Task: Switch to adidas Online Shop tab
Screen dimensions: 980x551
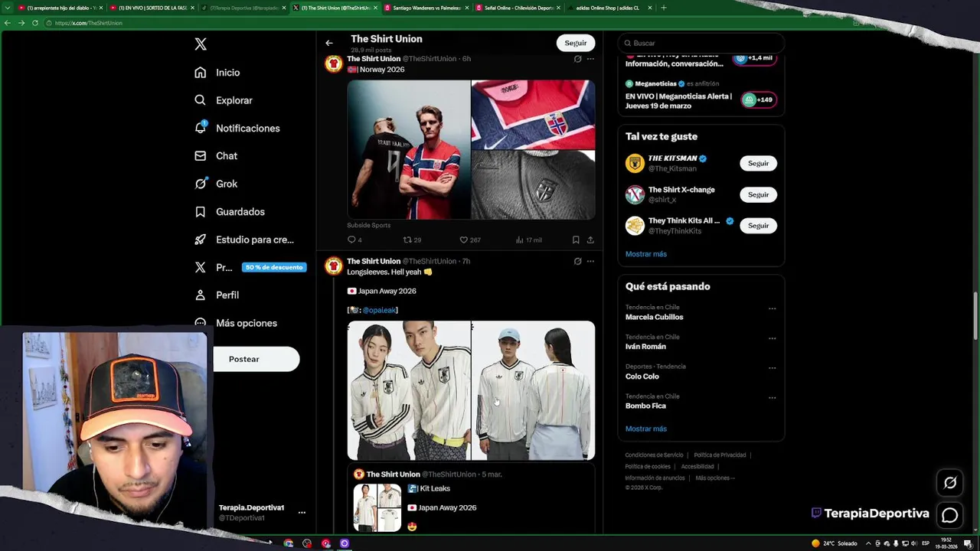Action: 610,8
